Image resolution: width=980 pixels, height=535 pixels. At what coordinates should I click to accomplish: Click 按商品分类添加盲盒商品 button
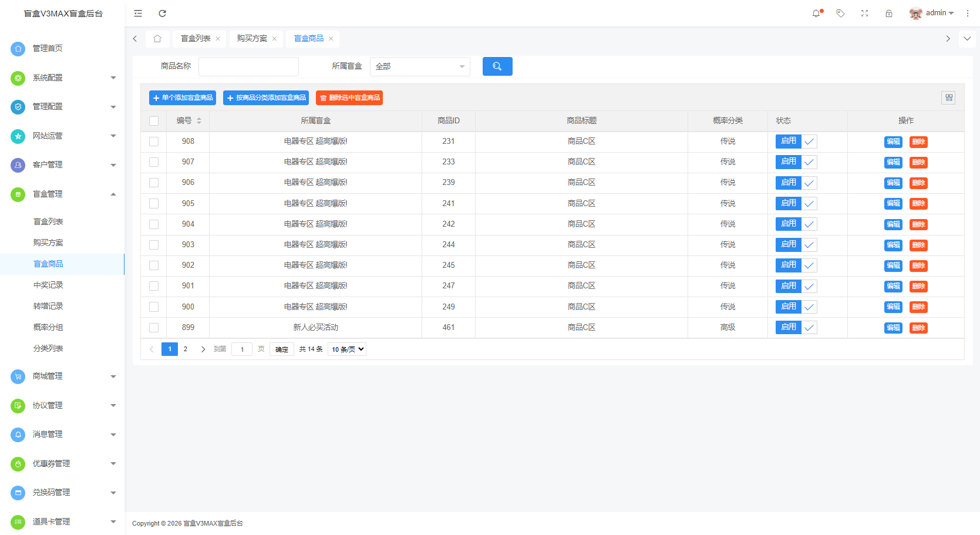pos(266,98)
